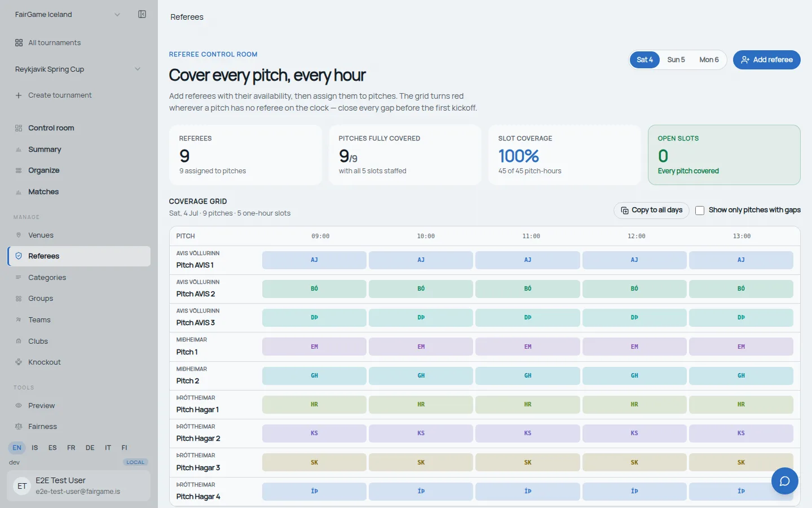Viewport: 812px width, 508px height.
Task: Click the Control room sidebar icon
Action: tap(19, 128)
